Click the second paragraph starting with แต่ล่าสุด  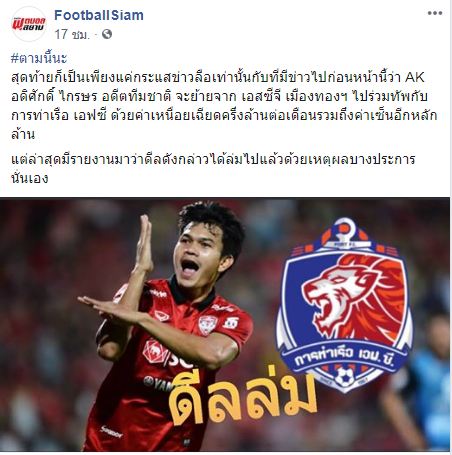point(213,168)
